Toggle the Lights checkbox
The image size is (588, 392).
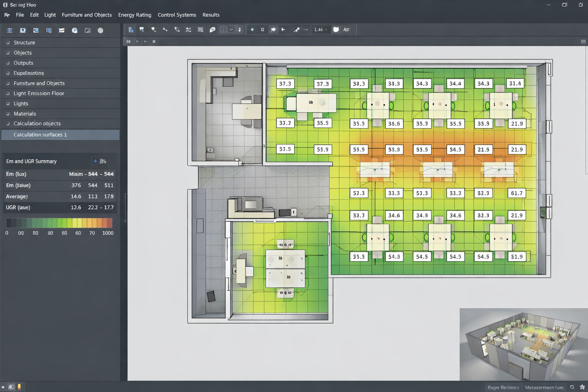pyautogui.click(x=8, y=104)
